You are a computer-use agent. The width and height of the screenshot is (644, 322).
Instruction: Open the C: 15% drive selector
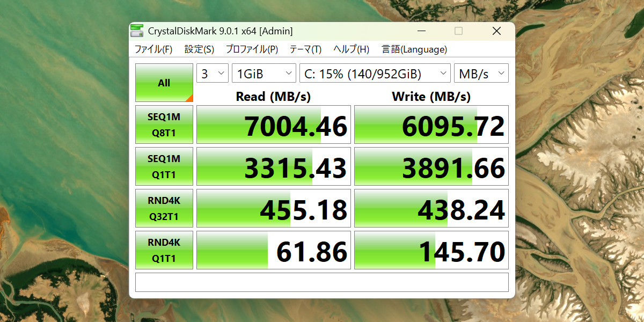coord(375,74)
